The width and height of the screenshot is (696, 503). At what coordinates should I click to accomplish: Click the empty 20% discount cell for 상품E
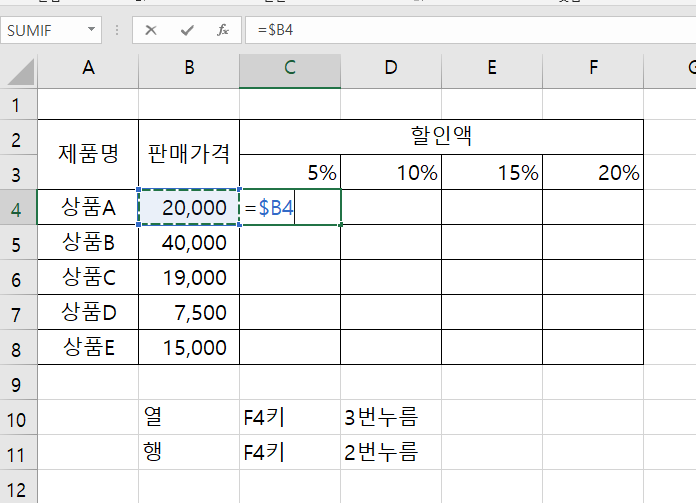point(593,348)
